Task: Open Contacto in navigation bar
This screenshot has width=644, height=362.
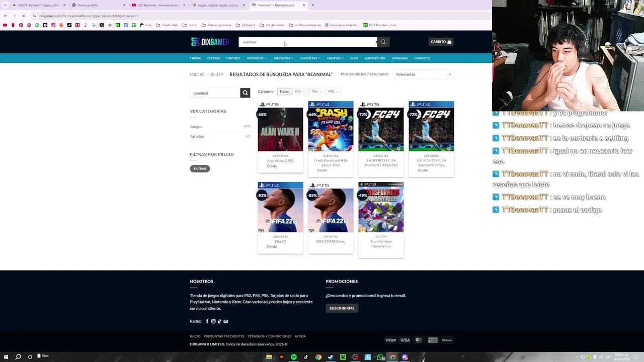Action: tap(422, 58)
